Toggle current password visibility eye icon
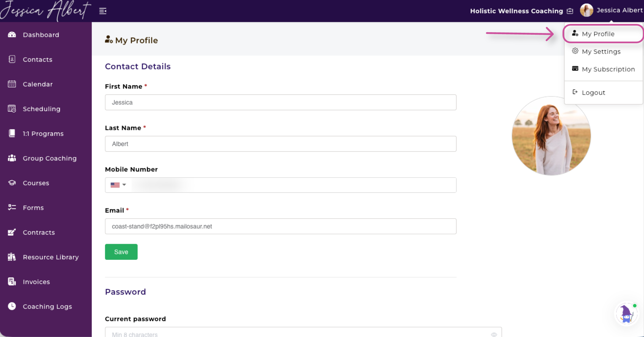Screen dimensions: 644x337 pyautogui.click(x=494, y=334)
